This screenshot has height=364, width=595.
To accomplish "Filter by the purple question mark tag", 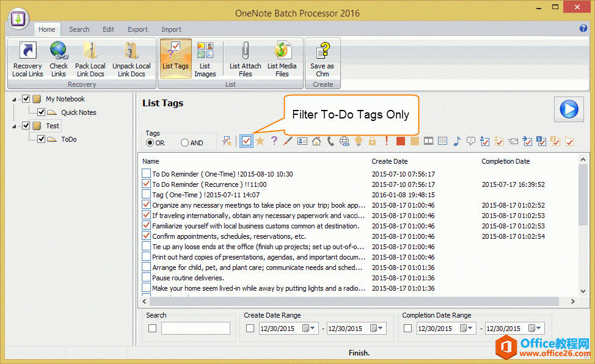I will pos(274,141).
